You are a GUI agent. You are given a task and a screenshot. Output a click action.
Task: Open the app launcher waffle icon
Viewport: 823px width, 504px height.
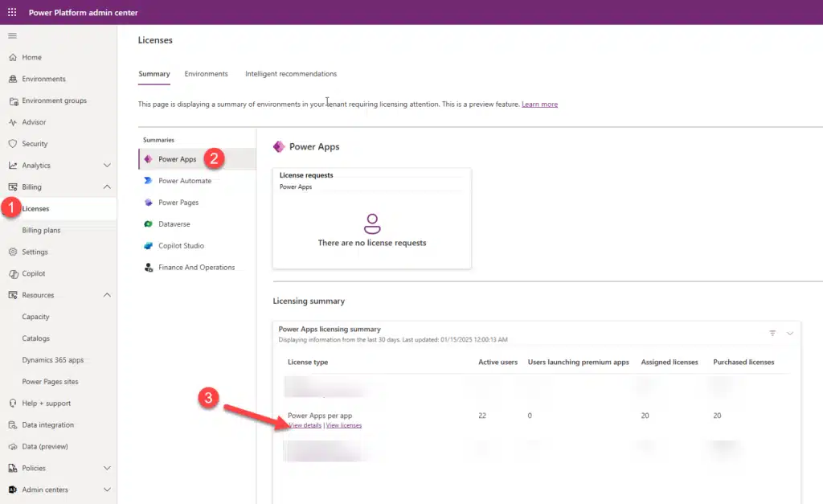tap(12, 12)
